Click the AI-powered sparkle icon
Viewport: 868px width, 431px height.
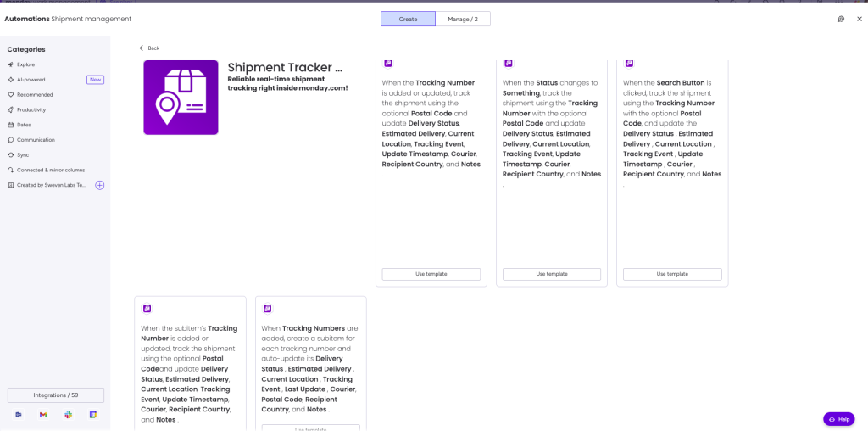click(11, 80)
